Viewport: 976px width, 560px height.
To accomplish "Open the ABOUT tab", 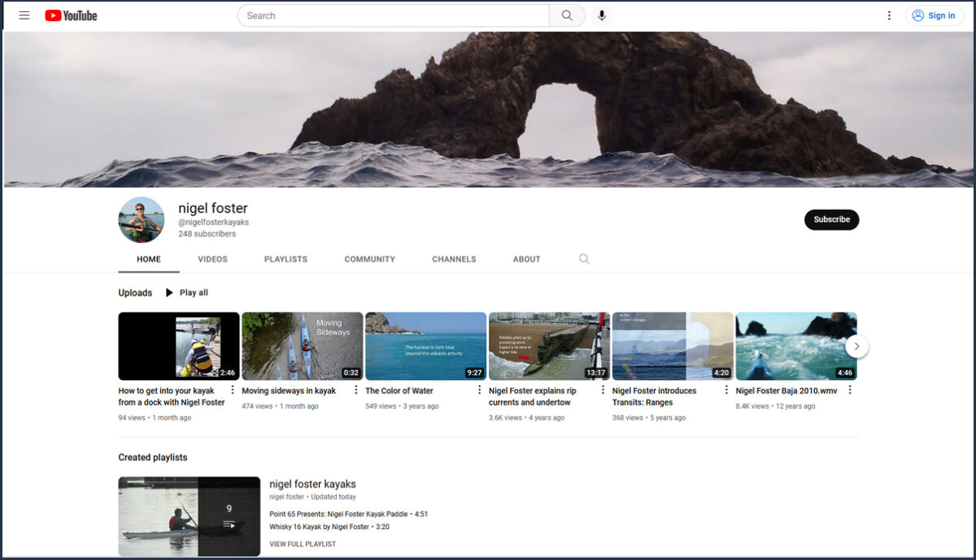I will click(526, 259).
